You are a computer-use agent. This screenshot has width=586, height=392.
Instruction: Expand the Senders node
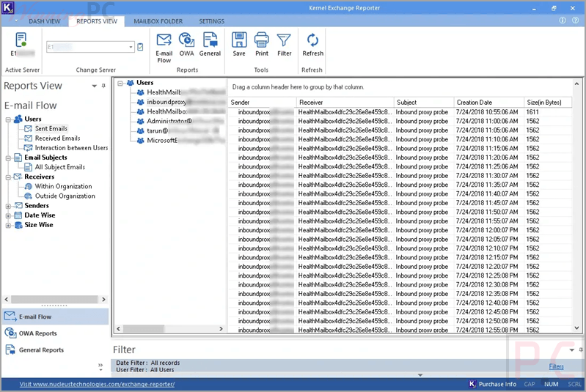(8, 207)
